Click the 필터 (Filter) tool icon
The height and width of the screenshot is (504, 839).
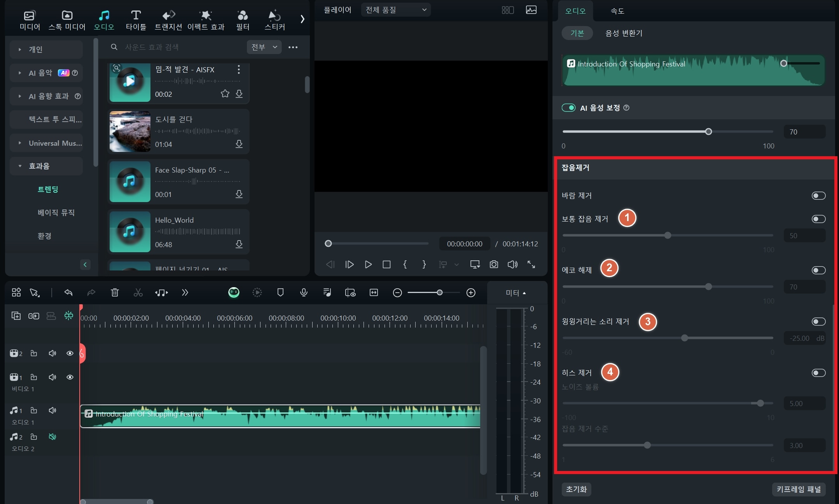(x=243, y=18)
